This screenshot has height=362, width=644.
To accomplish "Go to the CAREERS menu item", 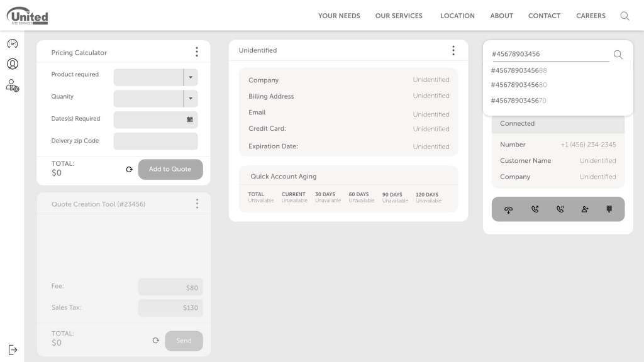I will [x=591, y=16].
